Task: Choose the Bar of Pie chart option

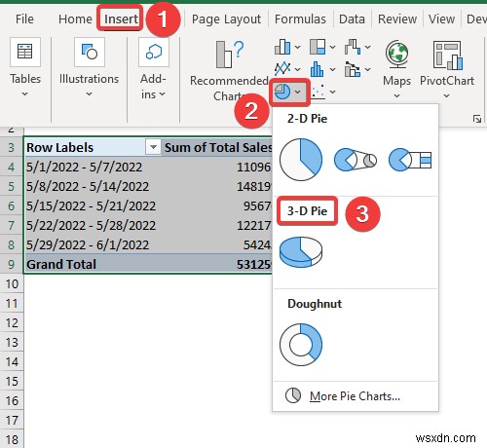Action: click(x=410, y=160)
